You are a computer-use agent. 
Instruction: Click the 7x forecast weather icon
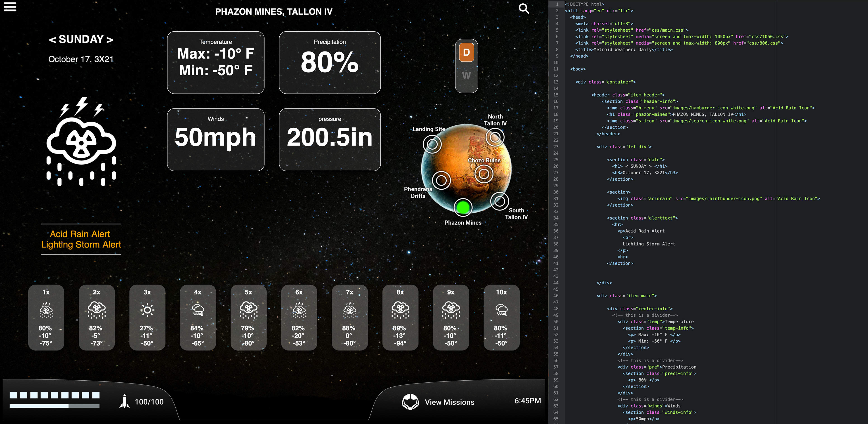(350, 310)
